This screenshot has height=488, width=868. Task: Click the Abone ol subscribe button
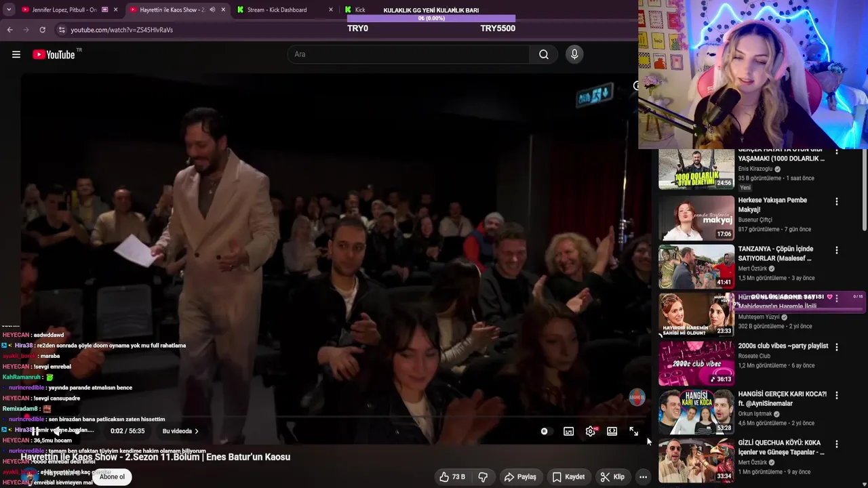point(112,476)
